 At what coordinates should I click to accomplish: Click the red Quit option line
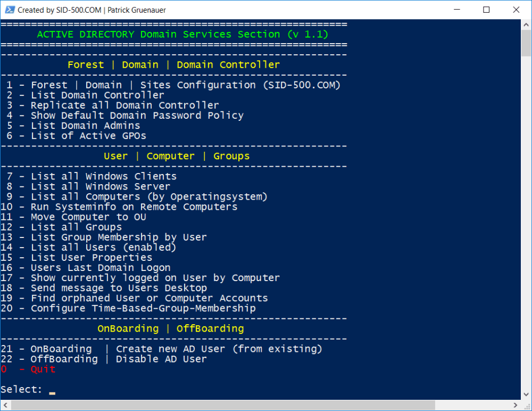pyautogui.click(x=28, y=369)
